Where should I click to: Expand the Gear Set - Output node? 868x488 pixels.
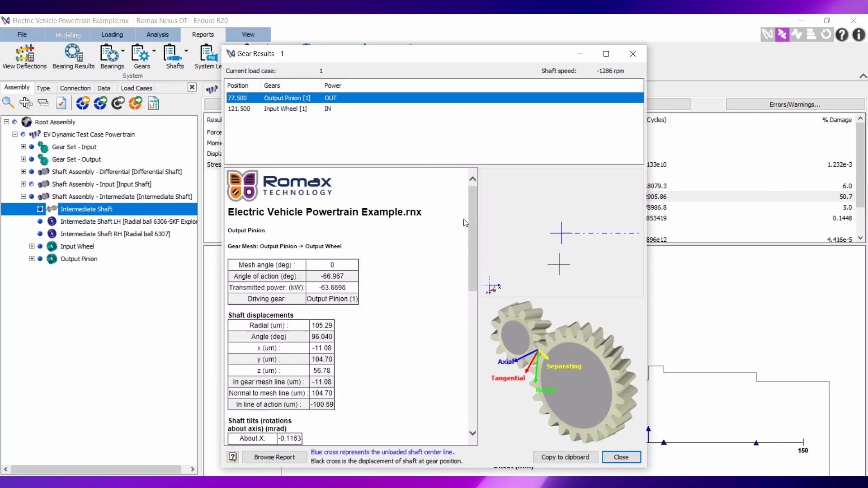coord(24,159)
